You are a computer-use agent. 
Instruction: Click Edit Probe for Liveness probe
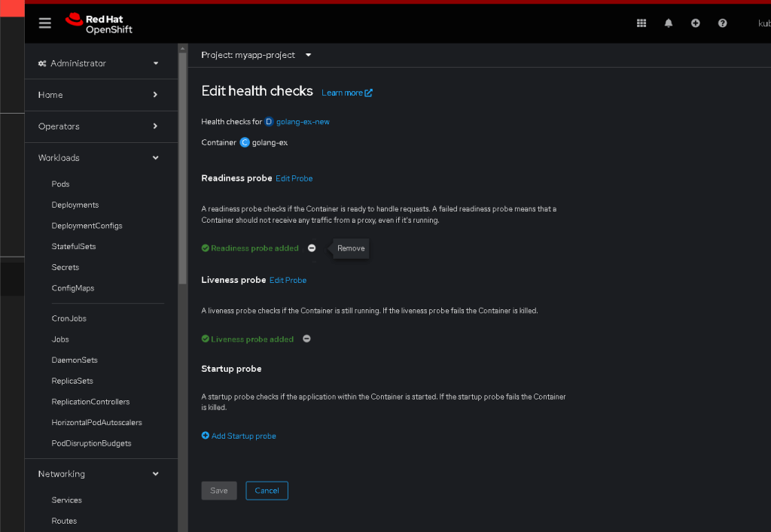click(x=288, y=280)
